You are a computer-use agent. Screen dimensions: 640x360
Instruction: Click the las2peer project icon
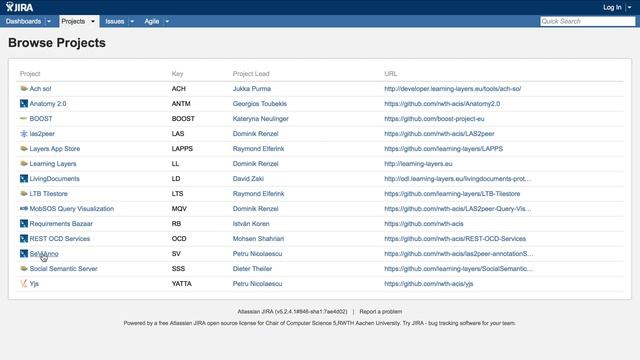[24, 133]
